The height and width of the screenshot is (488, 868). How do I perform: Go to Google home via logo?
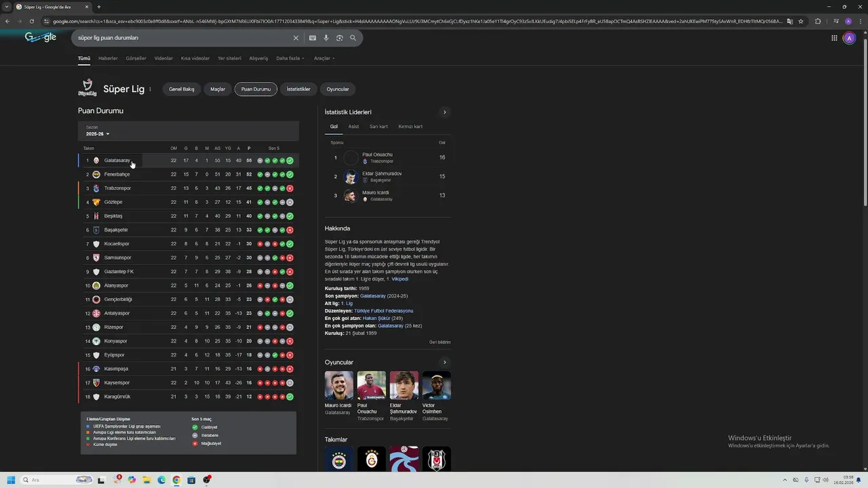[x=41, y=37]
